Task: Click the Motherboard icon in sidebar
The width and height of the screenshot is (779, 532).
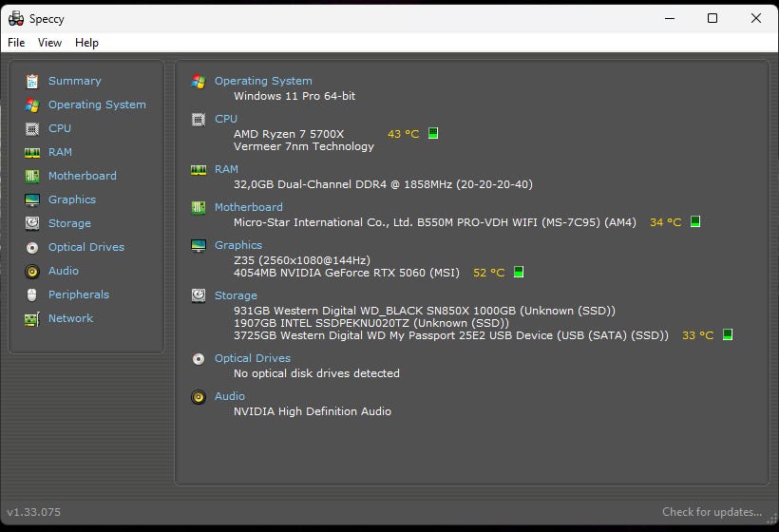Action: pyautogui.click(x=32, y=176)
